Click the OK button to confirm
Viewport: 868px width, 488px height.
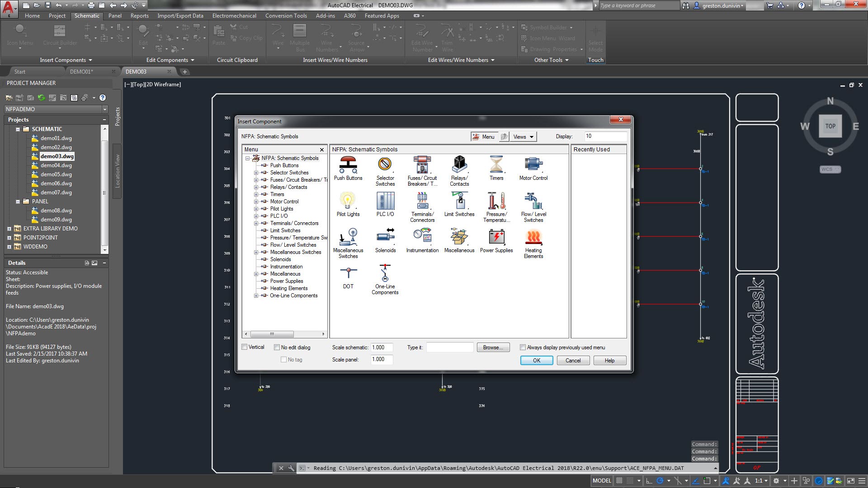point(536,360)
